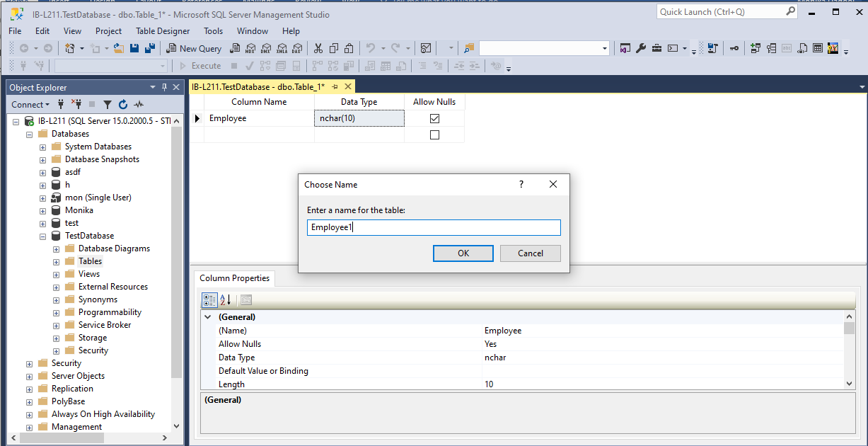The height and width of the screenshot is (446, 868).
Task: Click the Find in Files icon
Action: point(469,48)
